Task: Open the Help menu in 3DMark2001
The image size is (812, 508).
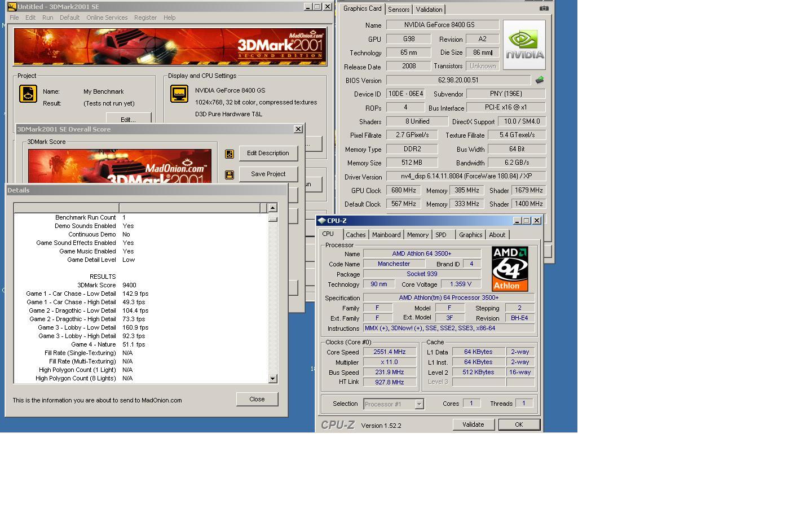Action: [170, 17]
